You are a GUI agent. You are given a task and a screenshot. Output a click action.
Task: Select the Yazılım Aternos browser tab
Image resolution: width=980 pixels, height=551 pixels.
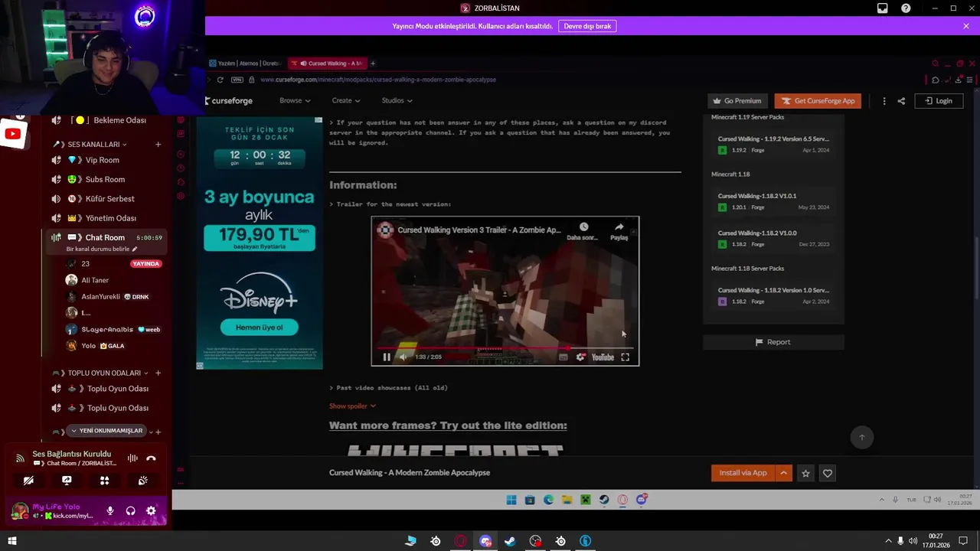click(x=245, y=64)
